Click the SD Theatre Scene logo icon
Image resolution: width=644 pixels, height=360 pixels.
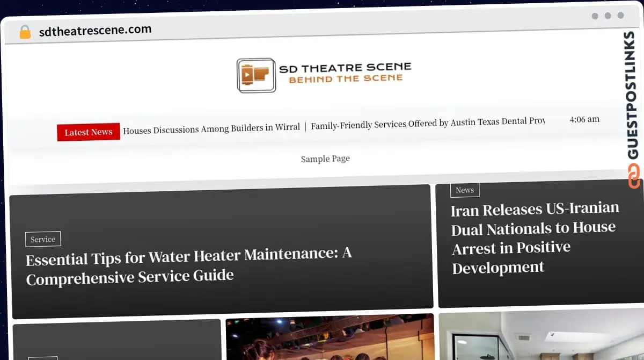click(x=257, y=75)
